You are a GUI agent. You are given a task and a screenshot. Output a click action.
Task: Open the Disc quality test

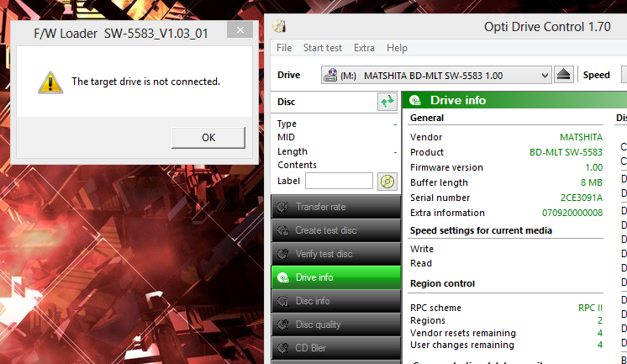336,324
